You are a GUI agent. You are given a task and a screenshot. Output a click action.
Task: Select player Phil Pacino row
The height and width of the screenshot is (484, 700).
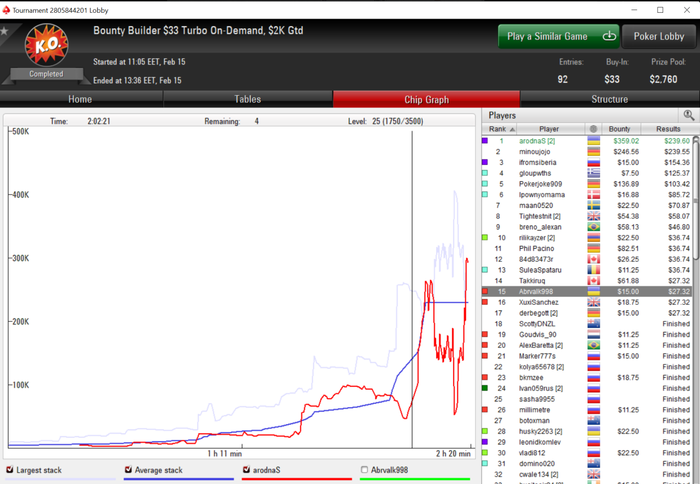[x=587, y=248]
